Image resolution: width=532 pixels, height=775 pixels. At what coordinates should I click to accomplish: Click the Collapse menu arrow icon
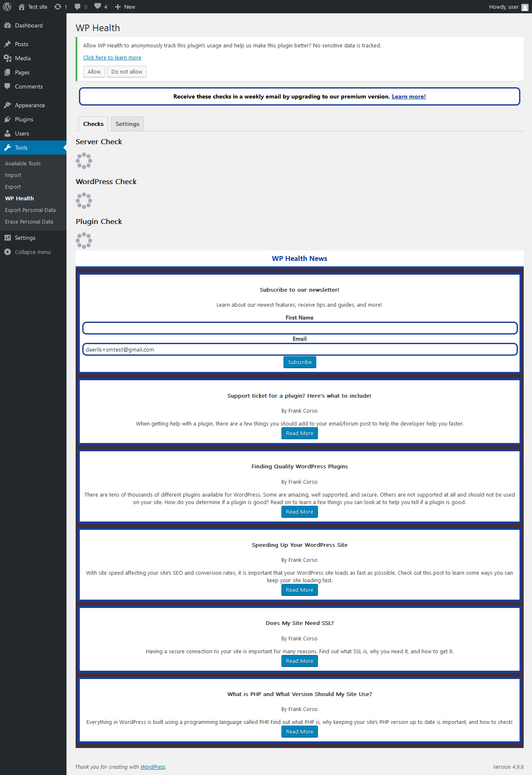(x=7, y=252)
